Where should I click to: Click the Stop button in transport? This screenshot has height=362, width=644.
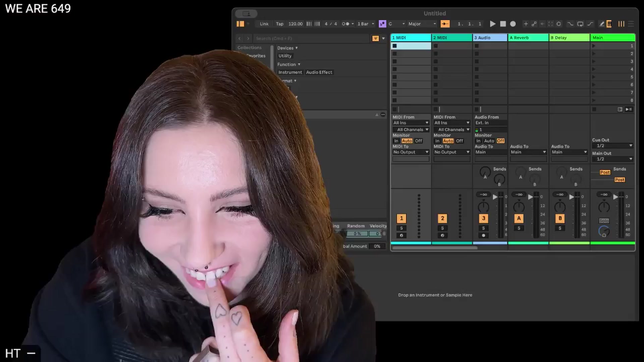point(503,24)
